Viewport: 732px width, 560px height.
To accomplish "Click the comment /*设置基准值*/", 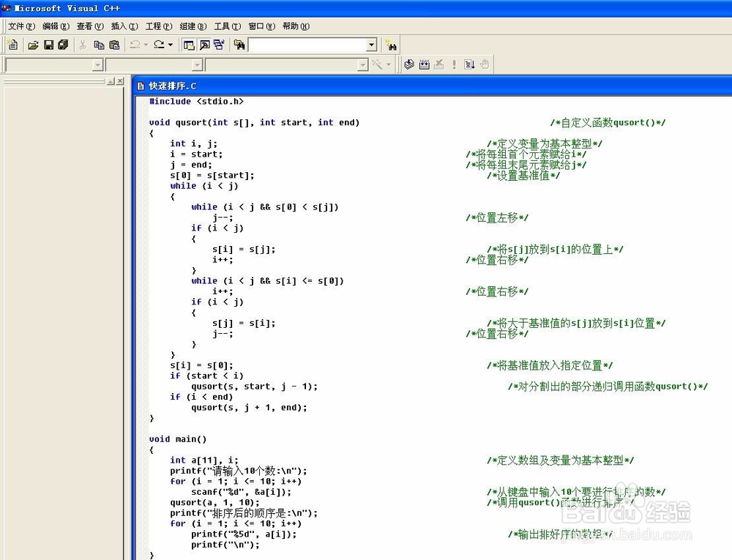I will tap(523, 176).
